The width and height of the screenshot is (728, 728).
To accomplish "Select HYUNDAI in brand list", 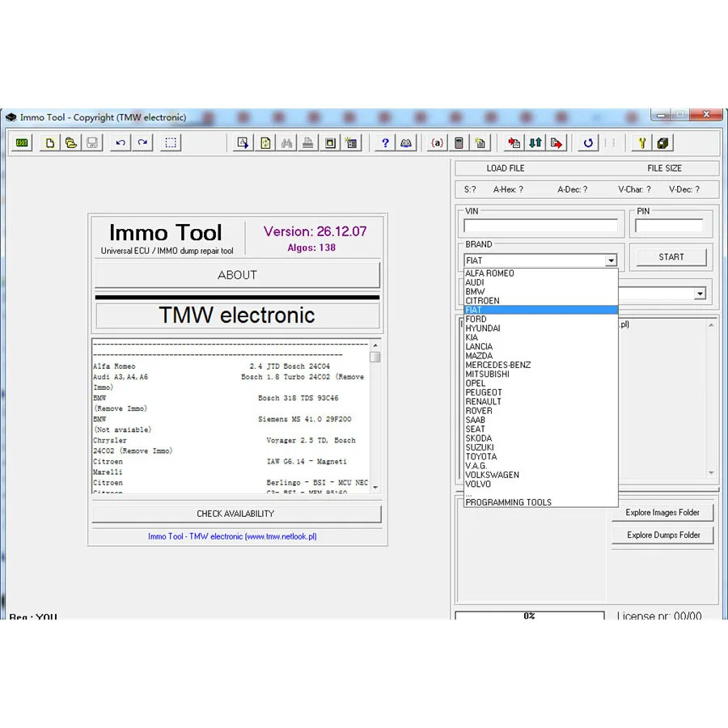I will (x=541, y=328).
